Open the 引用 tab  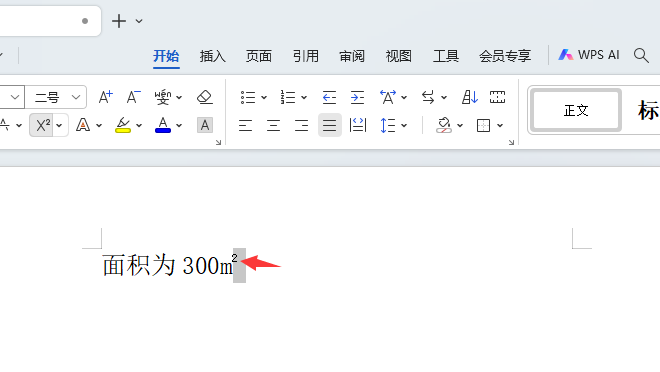pyautogui.click(x=306, y=56)
